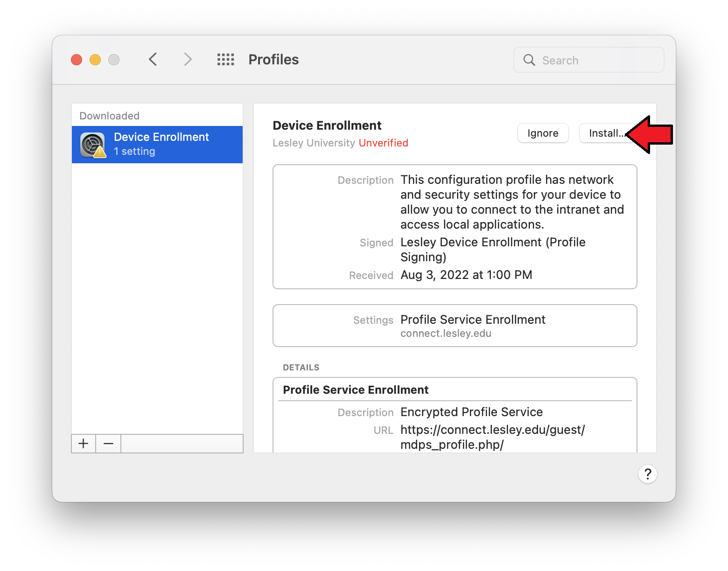Click the mdps_profile.php URL value
The image size is (728, 571).
pyautogui.click(x=493, y=437)
